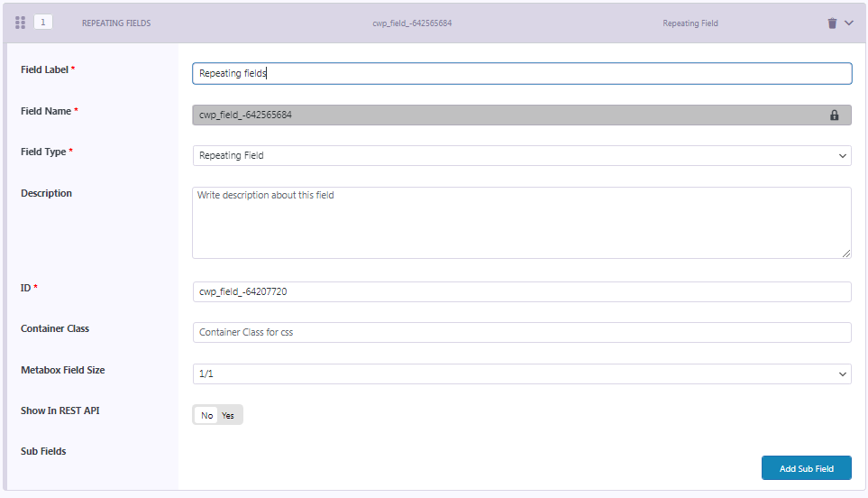Click the Repeating Field type in header

click(x=690, y=23)
